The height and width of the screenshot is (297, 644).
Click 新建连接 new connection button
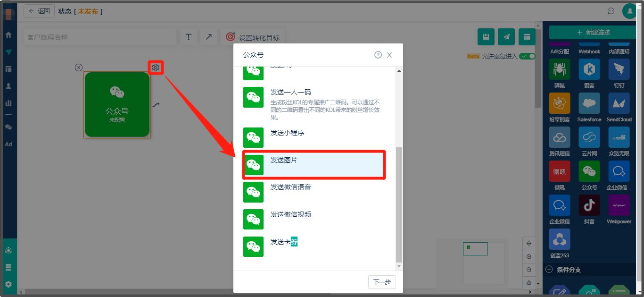point(593,32)
